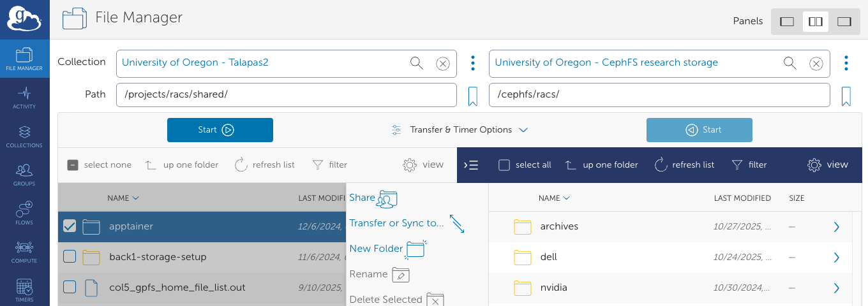
Task: Open Talapas2 collection options kebab menu
Action: 473,63
